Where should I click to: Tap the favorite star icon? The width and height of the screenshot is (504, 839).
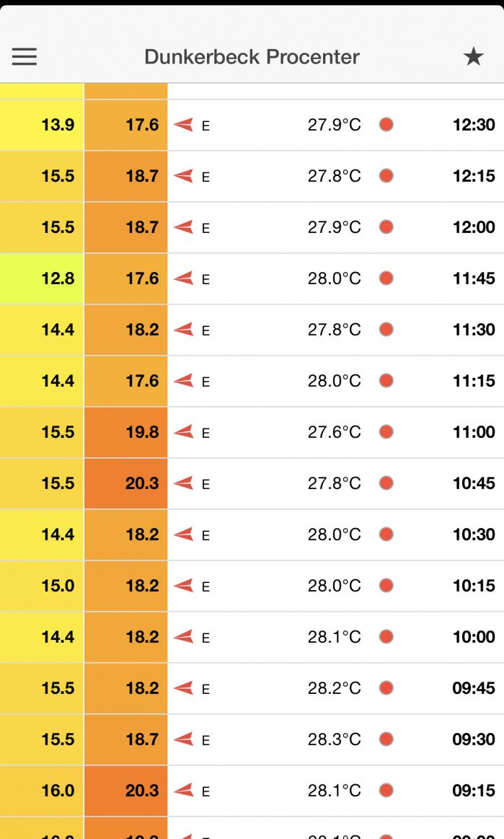473,57
